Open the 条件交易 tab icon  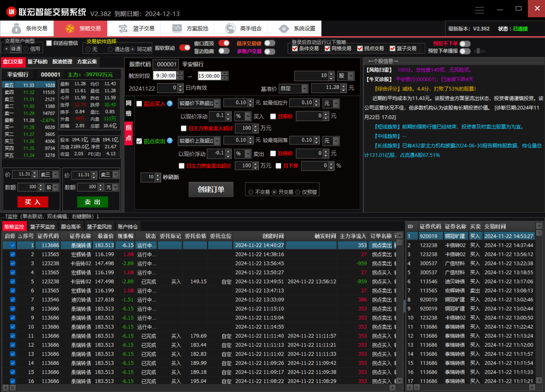coord(16,28)
